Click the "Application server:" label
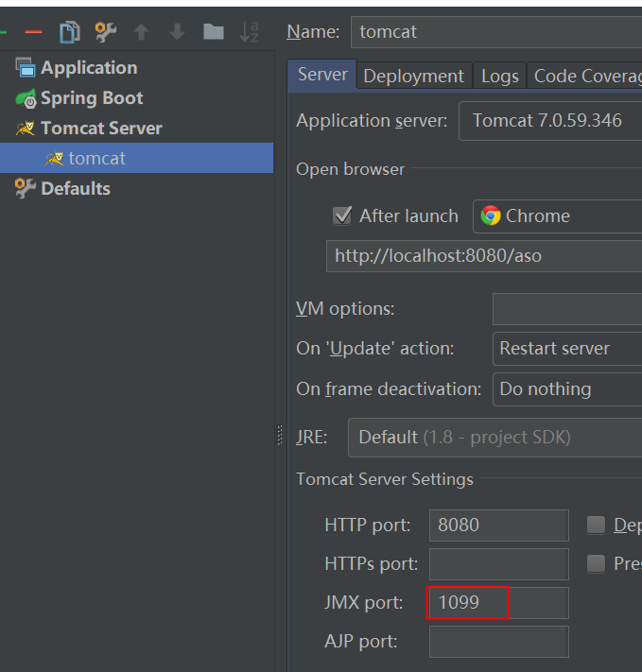Viewport: 642px width, 672px height. click(x=372, y=121)
